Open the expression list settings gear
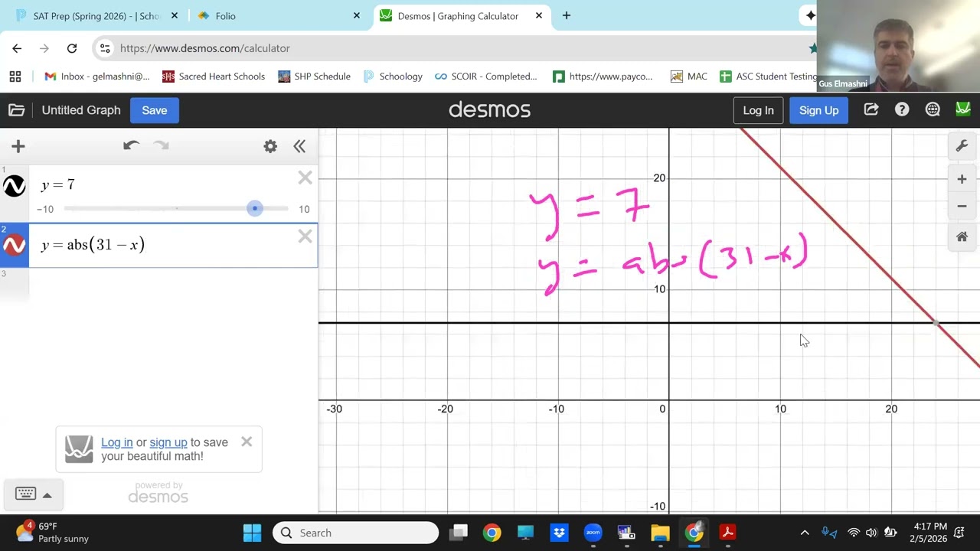This screenshot has height=551, width=980. 270,146
